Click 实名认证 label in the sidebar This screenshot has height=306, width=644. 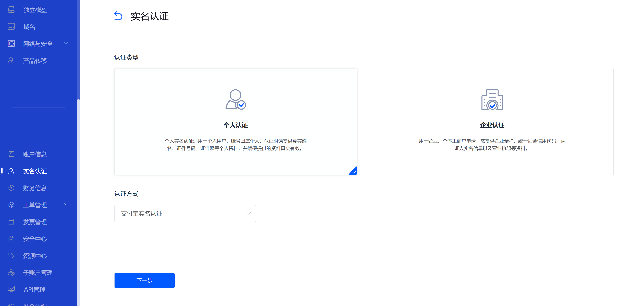coord(35,171)
